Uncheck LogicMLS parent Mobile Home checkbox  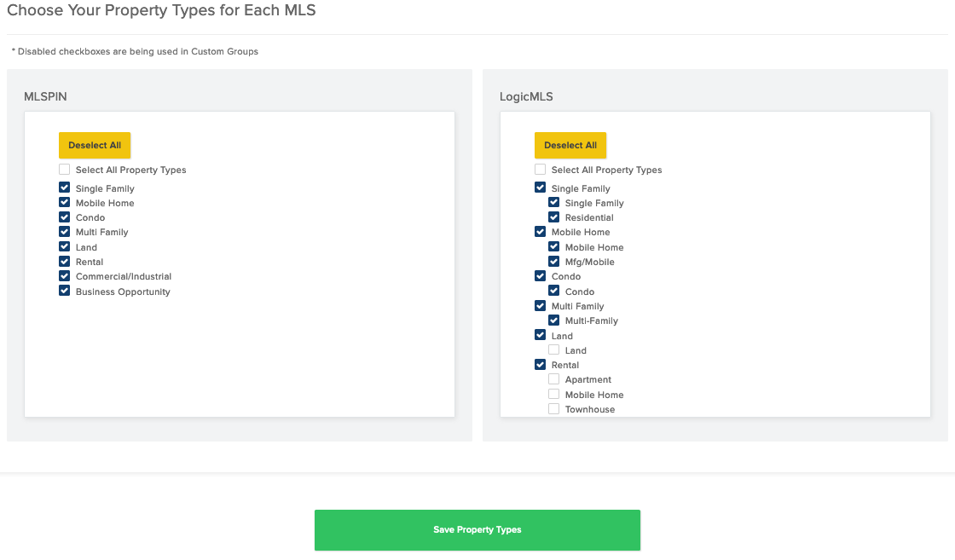[541, 231]
